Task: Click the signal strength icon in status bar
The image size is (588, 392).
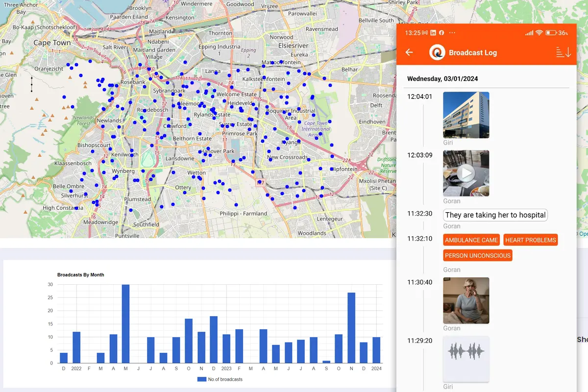Action: point(529,33)
